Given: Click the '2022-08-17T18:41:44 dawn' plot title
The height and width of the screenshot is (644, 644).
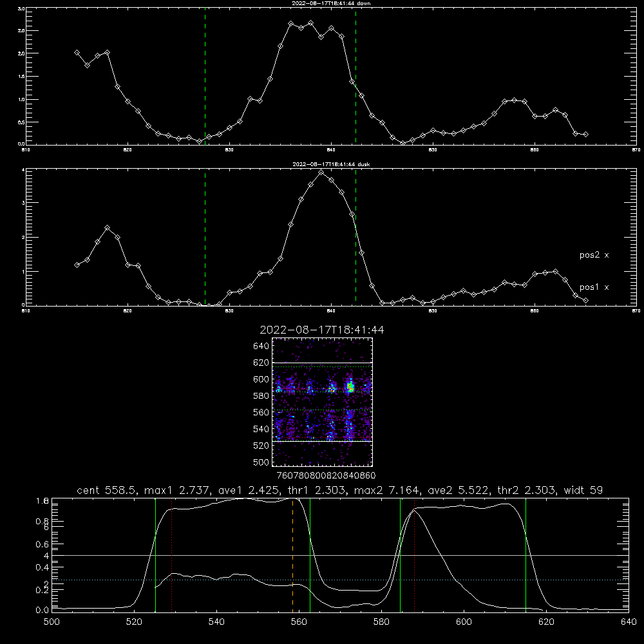Looking at the screenshot, I should (331, 3).
